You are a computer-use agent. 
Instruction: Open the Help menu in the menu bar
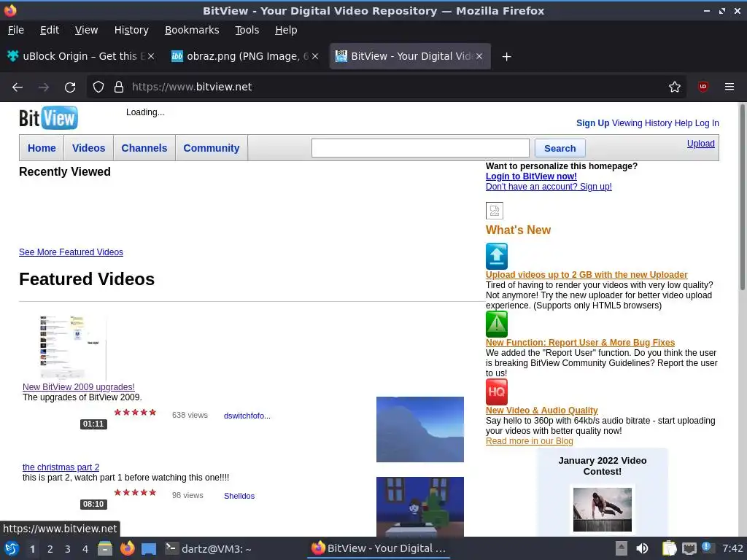[286, 30]
